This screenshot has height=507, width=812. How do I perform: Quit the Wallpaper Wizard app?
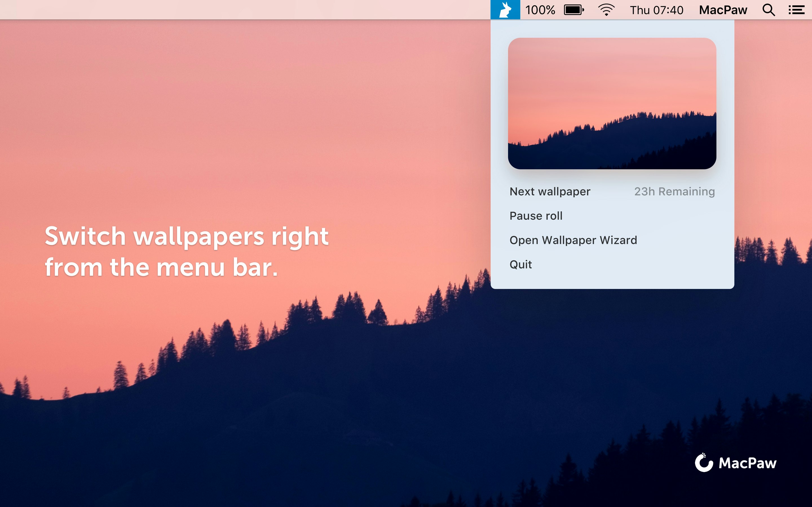coord(520,264)
